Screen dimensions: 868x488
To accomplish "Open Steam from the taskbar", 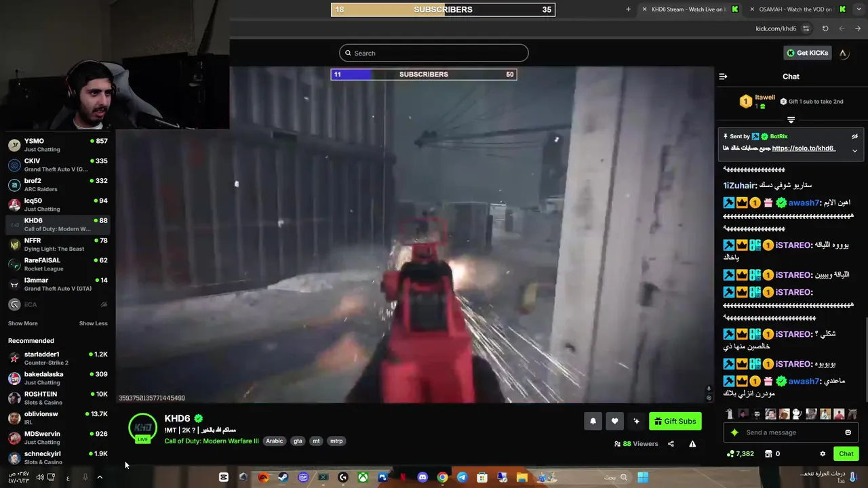I will click(x=283, y=477).
